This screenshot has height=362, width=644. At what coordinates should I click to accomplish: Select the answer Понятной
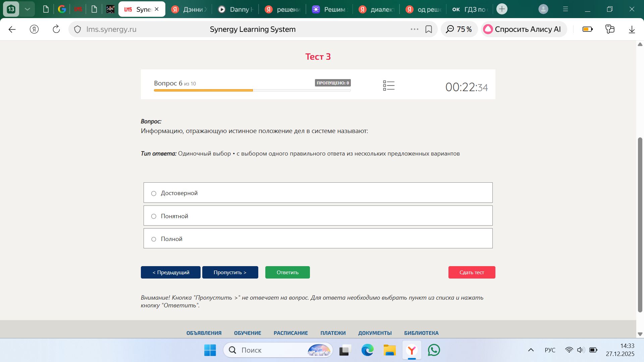coord(318,216)
